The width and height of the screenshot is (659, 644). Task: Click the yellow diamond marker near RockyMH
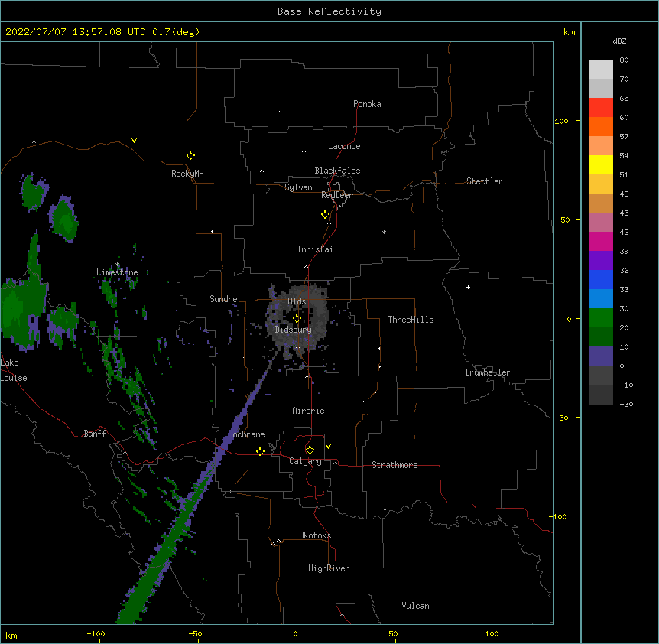190,156
